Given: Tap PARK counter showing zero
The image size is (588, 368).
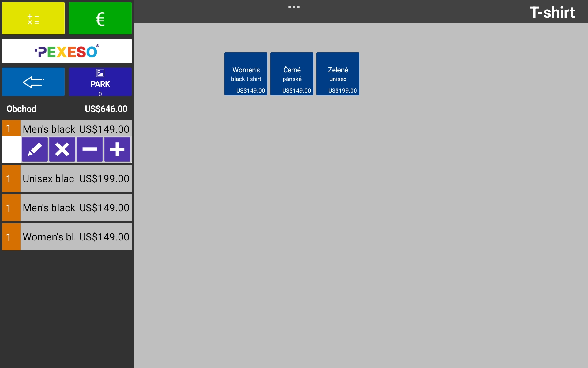Looking at the screenshot, I should 100,81.
